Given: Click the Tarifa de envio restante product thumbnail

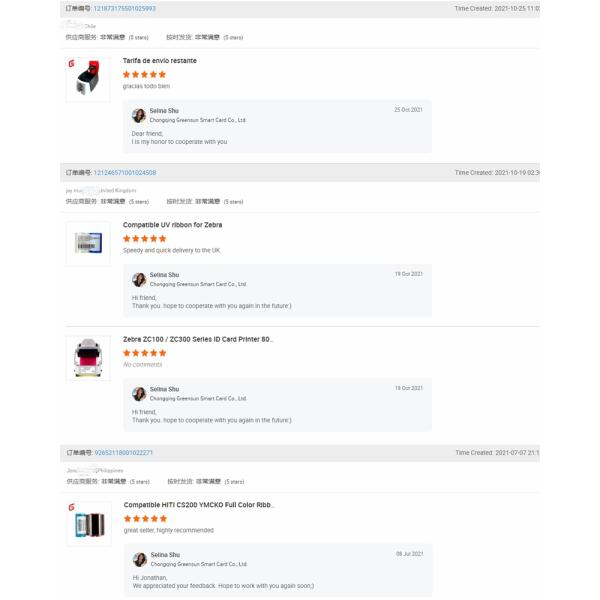Looking at the screenshot, I should 88,79.
